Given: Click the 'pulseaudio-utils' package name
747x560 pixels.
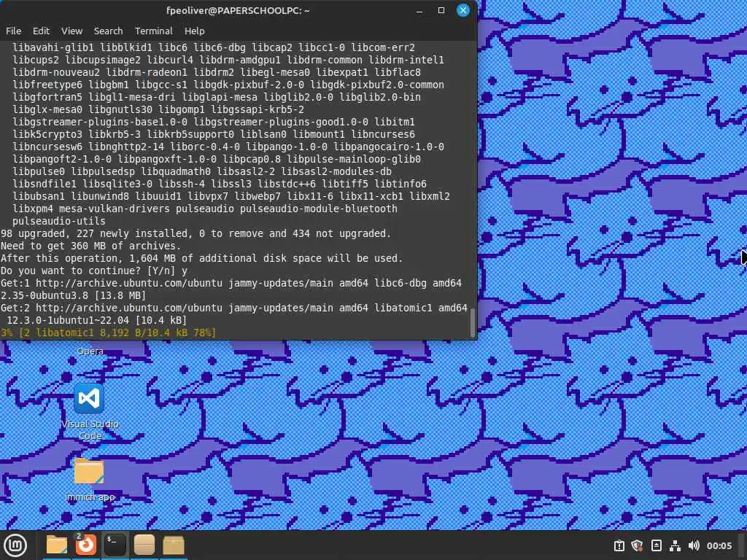Looking at the screenshot, I should point(59,221).
